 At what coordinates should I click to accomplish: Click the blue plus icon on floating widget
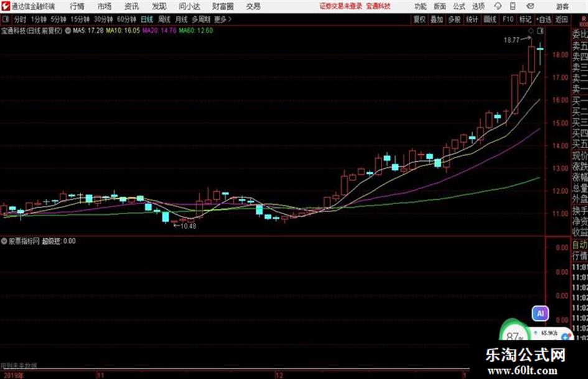(x=565, y=337)
